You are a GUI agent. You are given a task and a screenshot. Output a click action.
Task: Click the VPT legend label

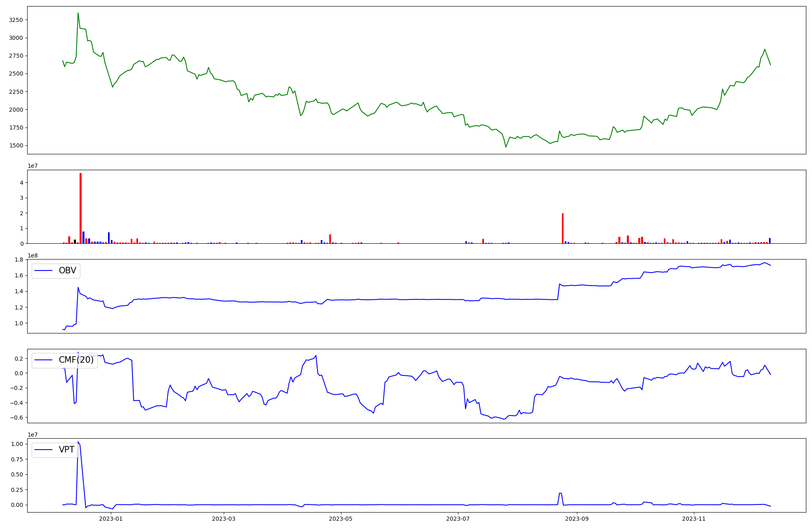[67, 450]
